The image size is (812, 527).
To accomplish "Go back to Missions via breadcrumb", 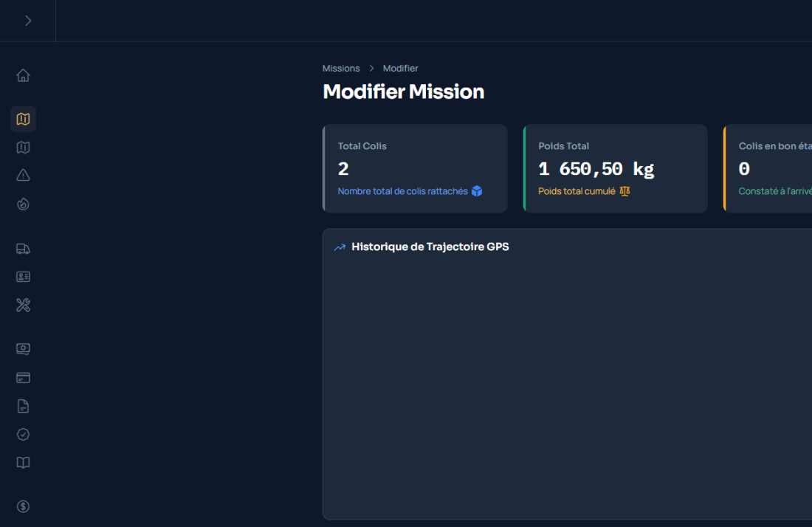I will coord(341,69).
